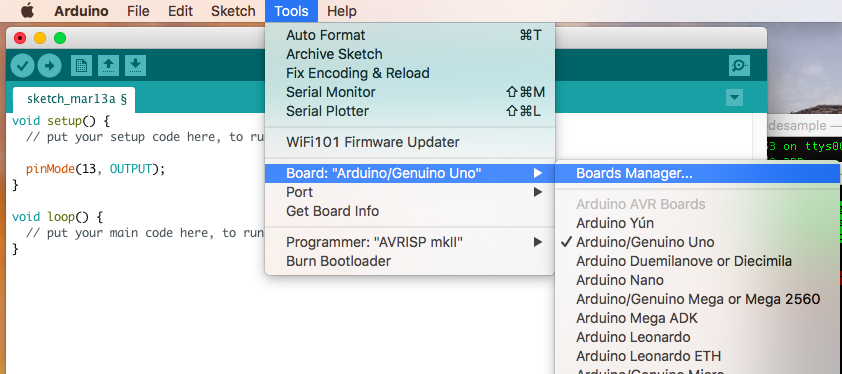
Task: Open the Serial Monitor magnifier icon
Action: pos(739,66)
